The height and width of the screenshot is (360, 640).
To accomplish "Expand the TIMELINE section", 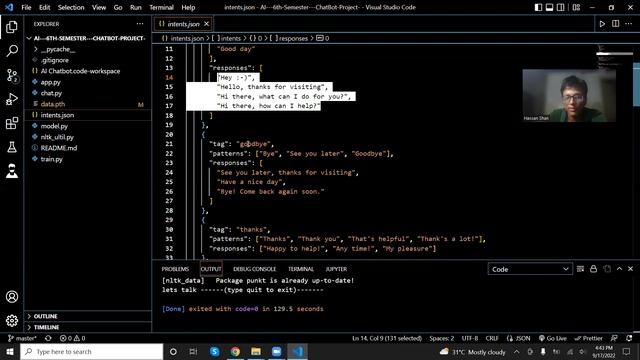I will (46, 327).
